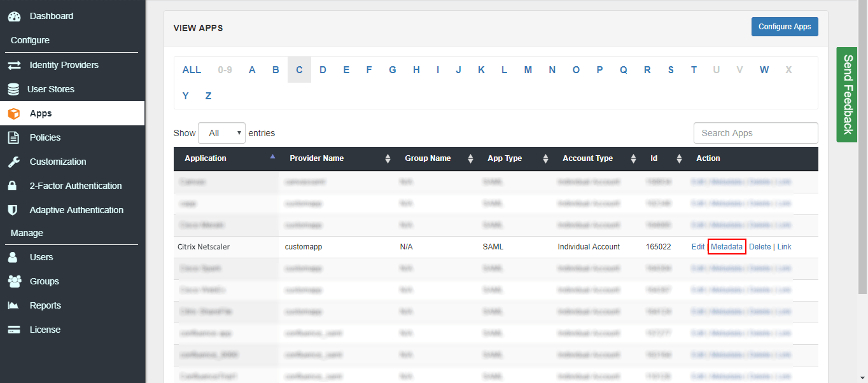Screen dimensions: 868x383
Task: Open User Stores using its sidebar icon
Action: tap(15, 89)
